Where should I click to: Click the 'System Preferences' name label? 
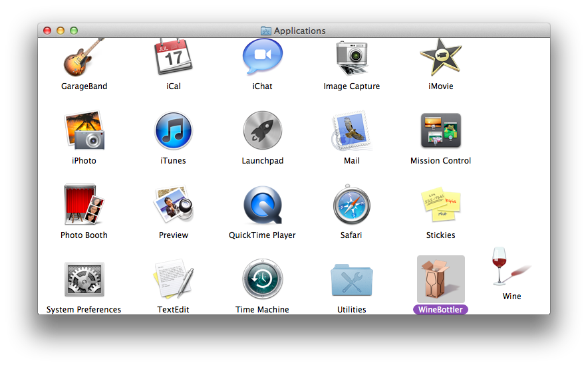[x=84, y=309]
